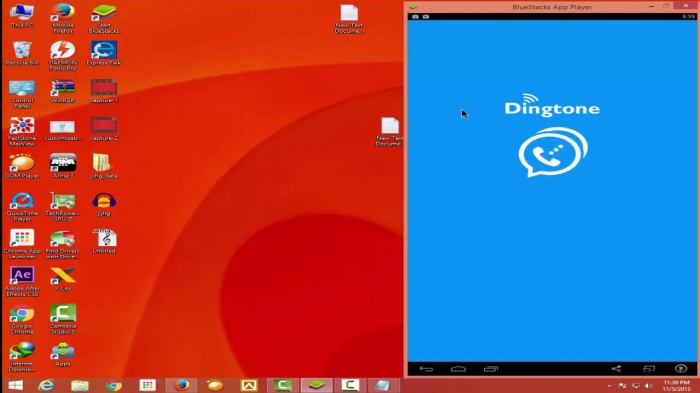Close the BlueStacks App Player window
Screen dimensions: 700x393
(686, 6)
